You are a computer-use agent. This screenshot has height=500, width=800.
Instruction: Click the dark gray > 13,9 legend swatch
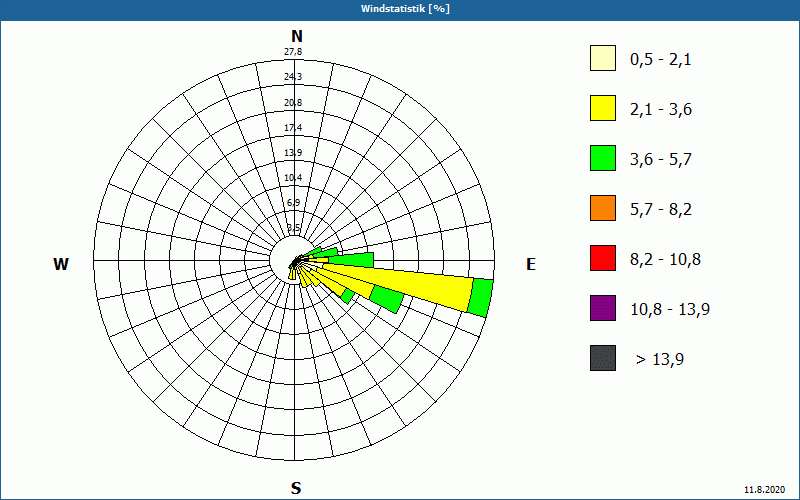[x=603, y=358]
